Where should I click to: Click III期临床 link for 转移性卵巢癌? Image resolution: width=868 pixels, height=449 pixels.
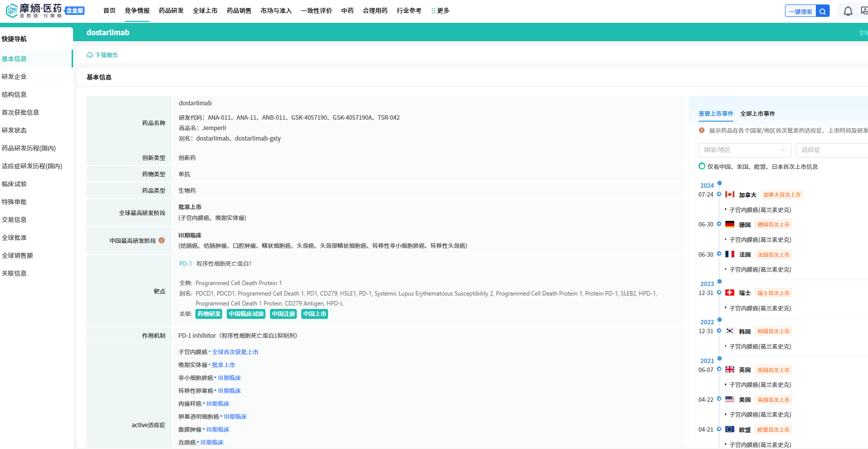[229, 391]
